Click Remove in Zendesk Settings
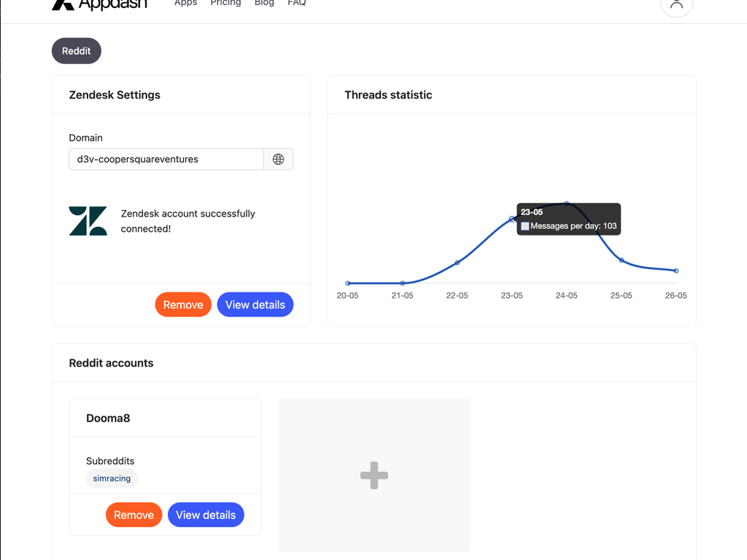 click(x=183, y=304)
